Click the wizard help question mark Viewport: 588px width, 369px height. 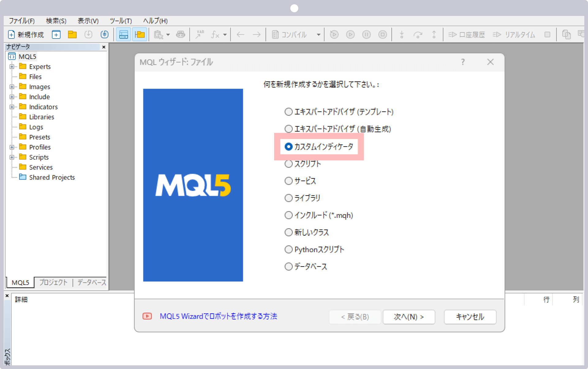[463, 62]
